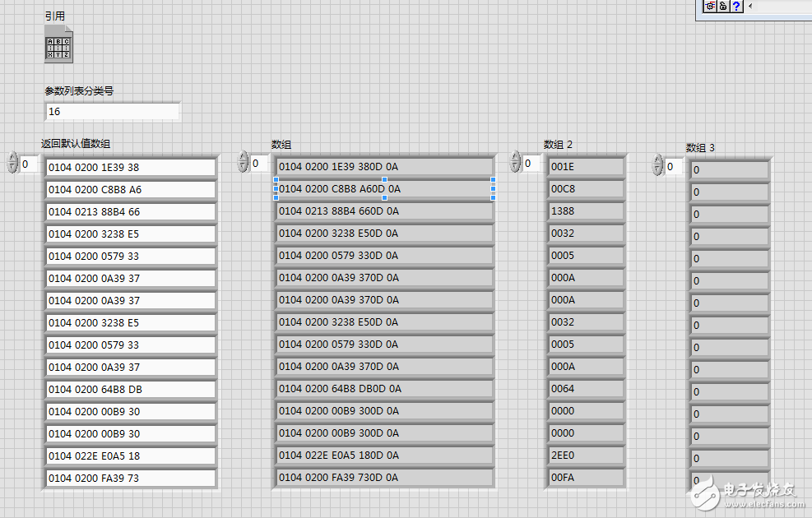The width and height of the screenshot is (812, 518).
Task: Click the index display of 返回默认值数组
Action: pyautogui.click(x=29, y=164)
